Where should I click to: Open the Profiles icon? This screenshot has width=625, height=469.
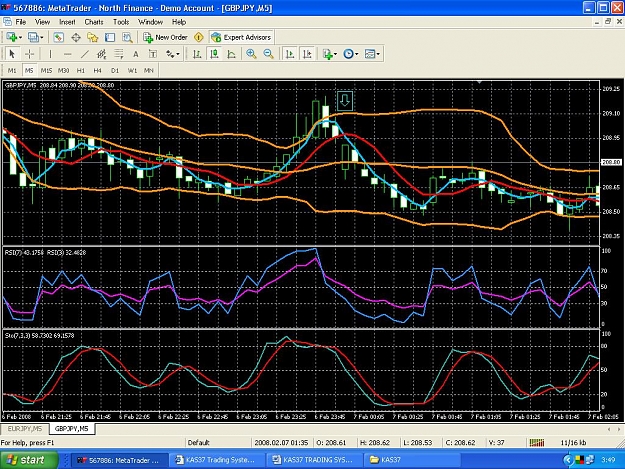(33, 37)
